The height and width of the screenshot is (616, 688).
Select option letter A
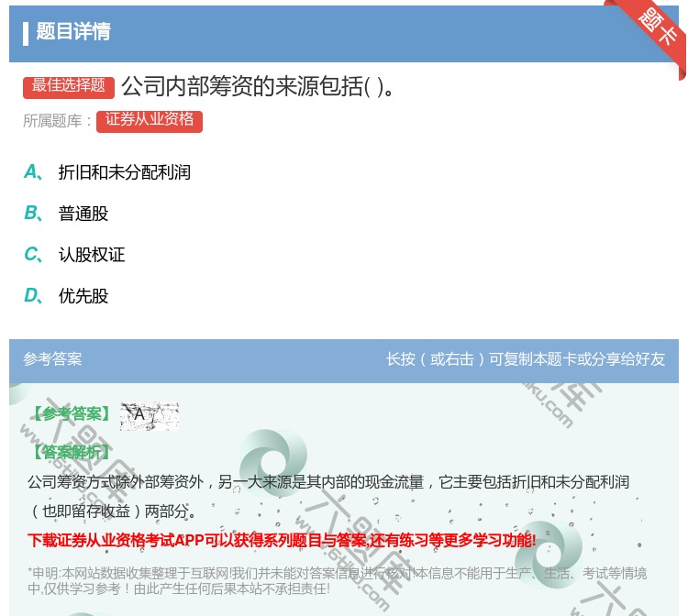(x=32, y=171)
